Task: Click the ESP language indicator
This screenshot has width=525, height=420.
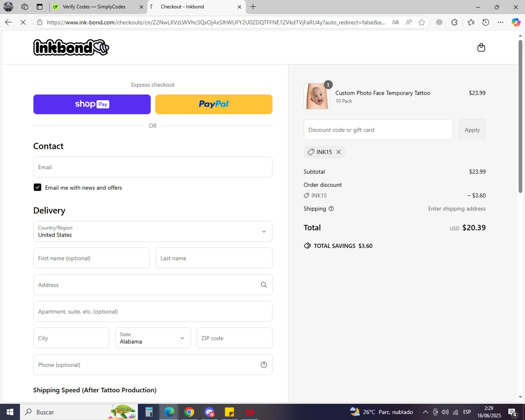Action: point(467,412)
